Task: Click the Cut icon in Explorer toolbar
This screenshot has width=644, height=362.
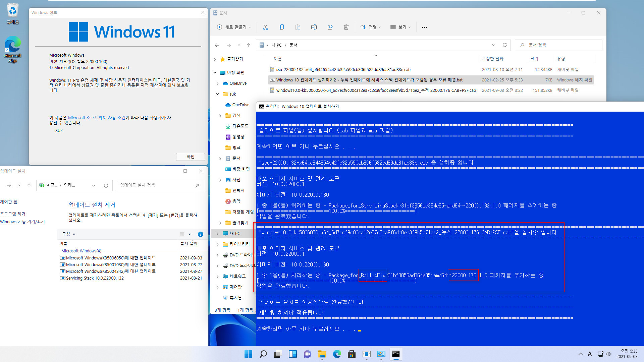Action: tap(266, 27)
